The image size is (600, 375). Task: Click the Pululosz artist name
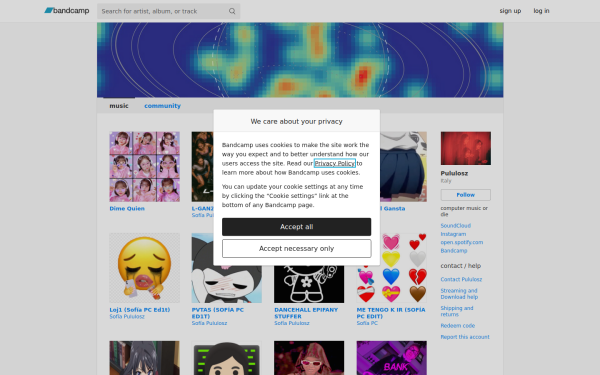454,173
